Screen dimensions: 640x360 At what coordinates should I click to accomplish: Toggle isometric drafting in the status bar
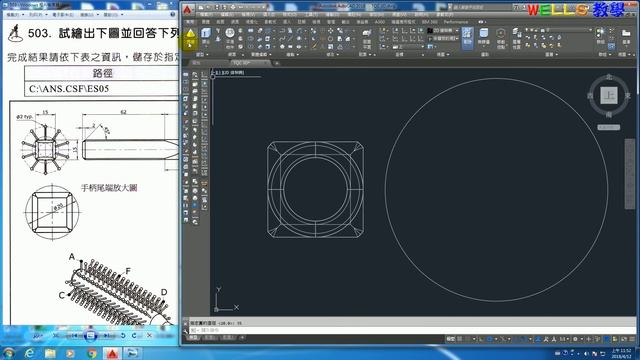click(503, 339)
